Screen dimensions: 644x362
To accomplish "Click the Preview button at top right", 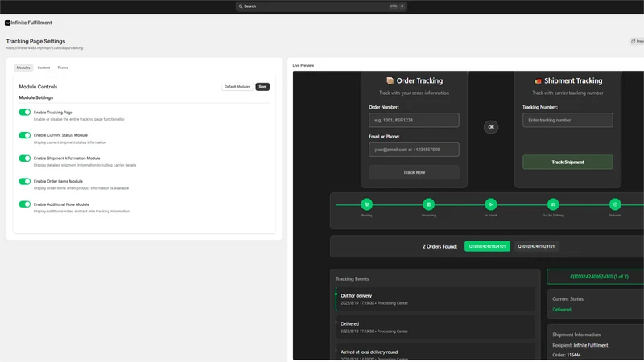I will tap(637, 41).
